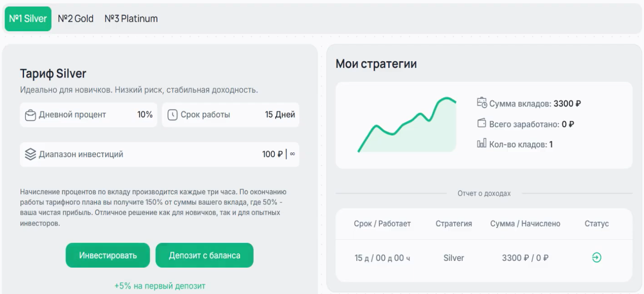Click the Стратегия column header
Image resolution: width=644 pixels, height=294 pixels.
[453, 224]
